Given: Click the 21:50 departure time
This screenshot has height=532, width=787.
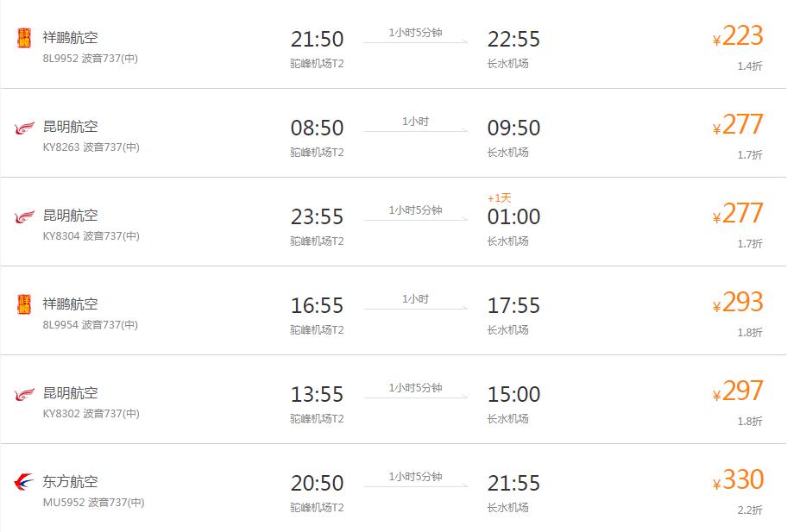Looking at the screenshot, I should 317,40.
